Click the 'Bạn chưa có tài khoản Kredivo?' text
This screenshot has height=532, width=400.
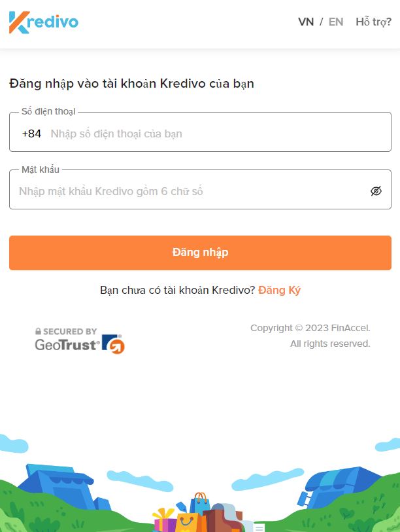point(177,291)
